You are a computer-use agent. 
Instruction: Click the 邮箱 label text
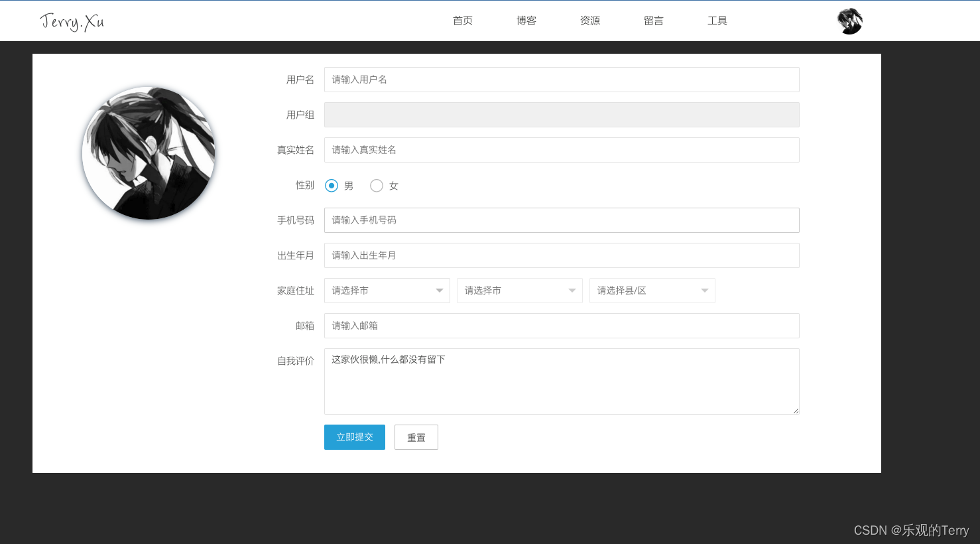click(x=305, y=326)
